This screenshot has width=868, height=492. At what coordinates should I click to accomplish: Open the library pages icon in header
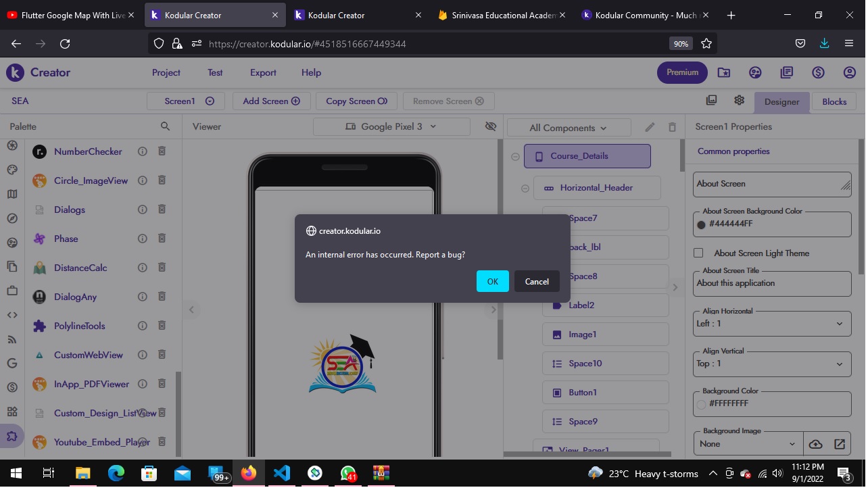point(786,72)
